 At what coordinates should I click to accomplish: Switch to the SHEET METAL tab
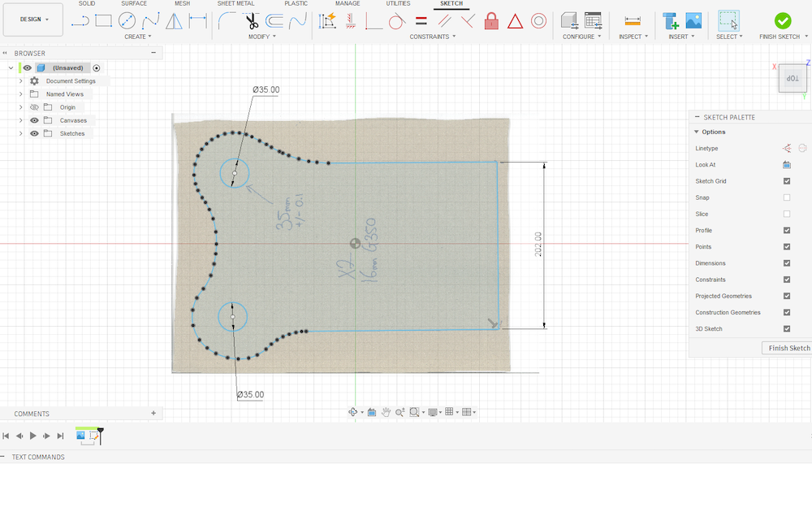[x=235, y=4]
